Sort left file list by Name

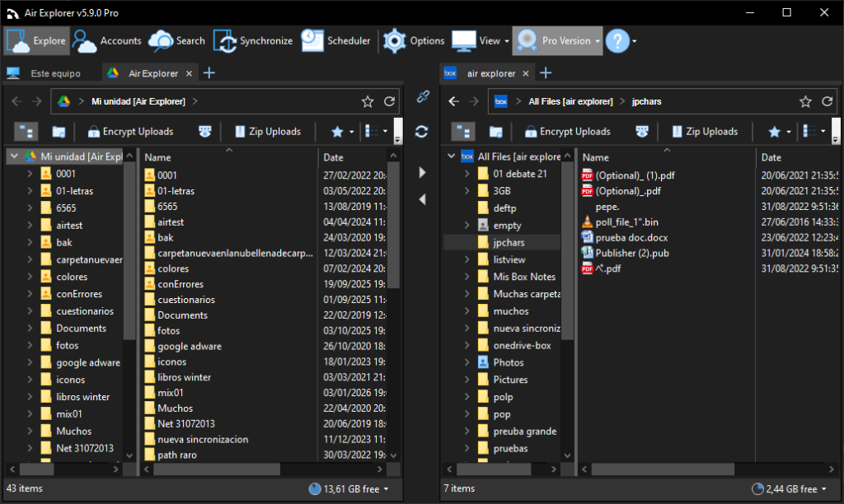229,157
